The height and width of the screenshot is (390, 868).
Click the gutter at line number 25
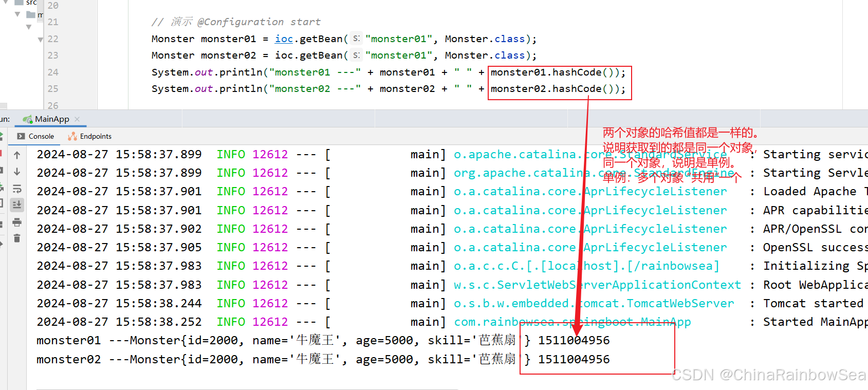(53, 89)
